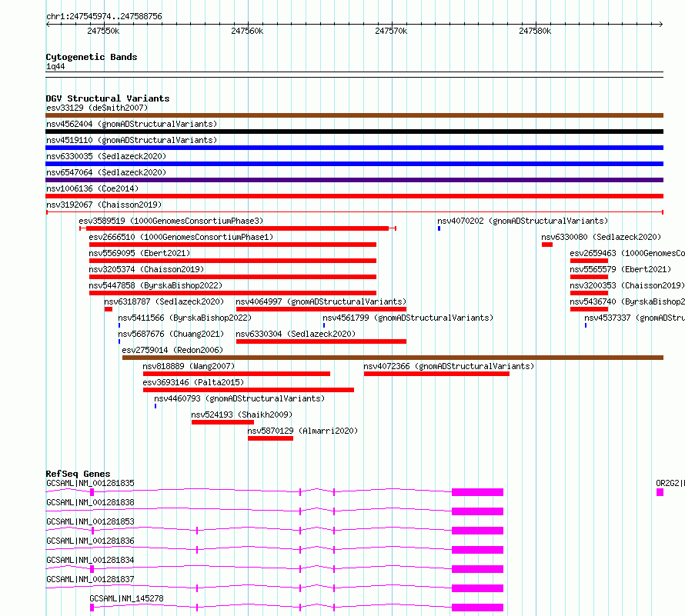Click the Cytogenetic Bands track title
This screenshot has width=685, height=616.
click(x=92, y=57)
